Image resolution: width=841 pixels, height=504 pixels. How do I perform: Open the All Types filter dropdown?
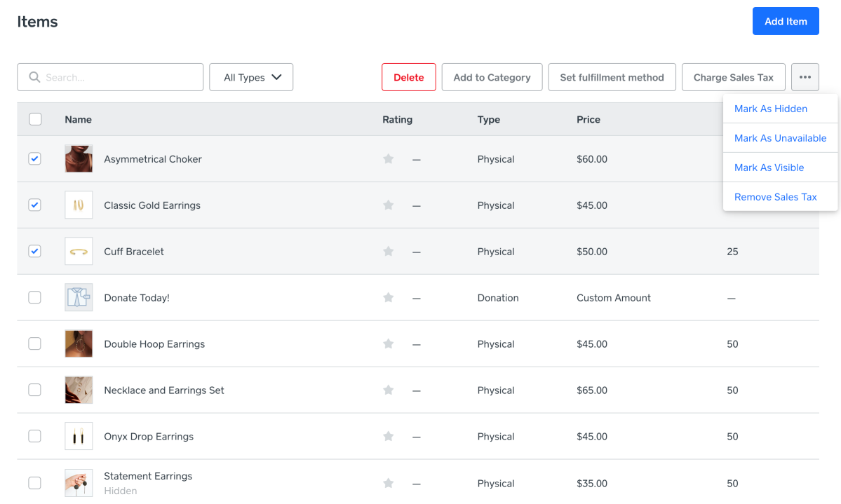251,77
